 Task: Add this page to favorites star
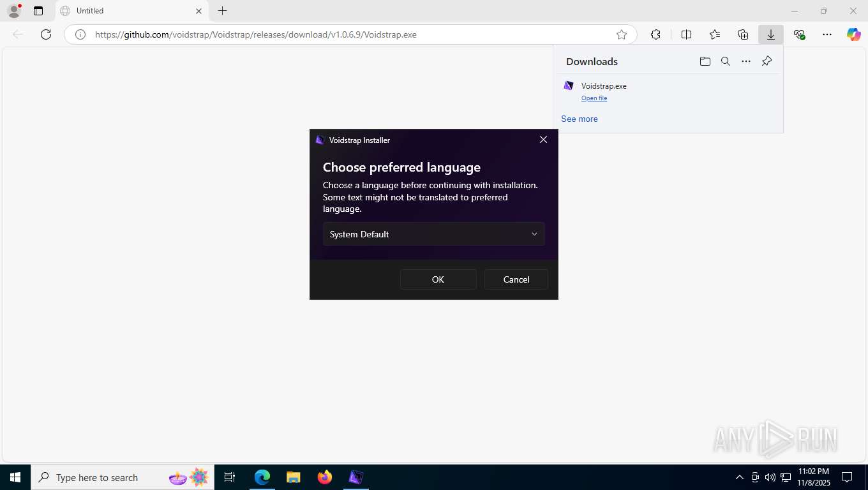click(x=622, y=34)
